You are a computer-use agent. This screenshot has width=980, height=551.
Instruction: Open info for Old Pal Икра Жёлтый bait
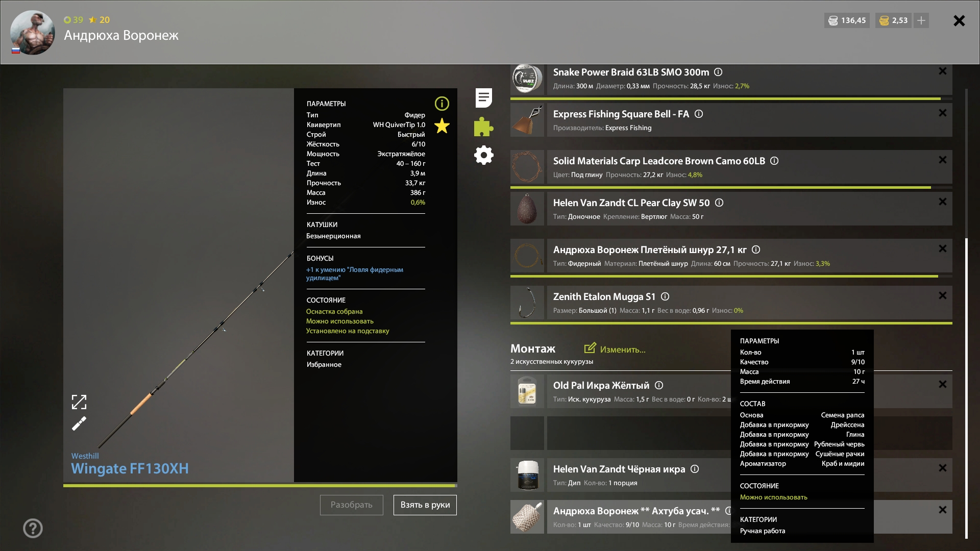pyautogui.click(x=659, y=386)
